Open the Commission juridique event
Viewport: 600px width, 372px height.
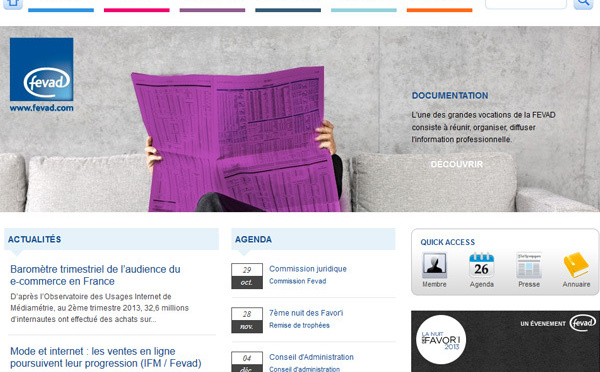(308, 269)
